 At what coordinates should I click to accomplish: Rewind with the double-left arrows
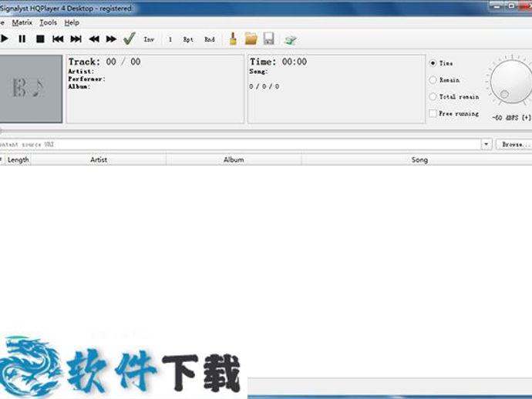click(94, 39)
